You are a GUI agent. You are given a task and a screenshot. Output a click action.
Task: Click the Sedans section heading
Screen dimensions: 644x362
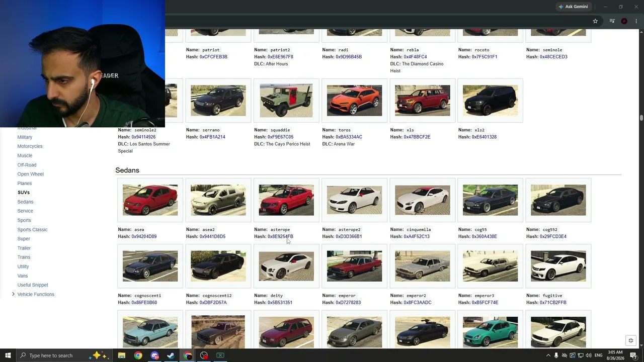point(127,170)
